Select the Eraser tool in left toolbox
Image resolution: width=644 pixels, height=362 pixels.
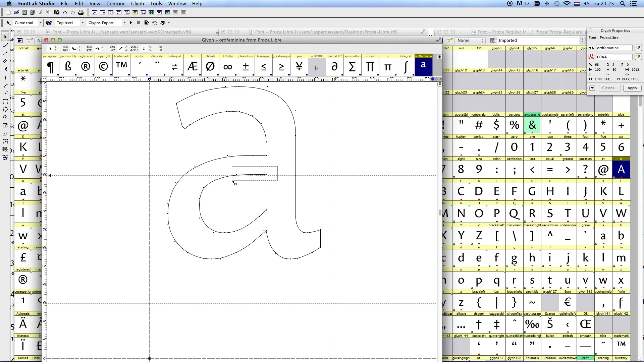[5, 45]
